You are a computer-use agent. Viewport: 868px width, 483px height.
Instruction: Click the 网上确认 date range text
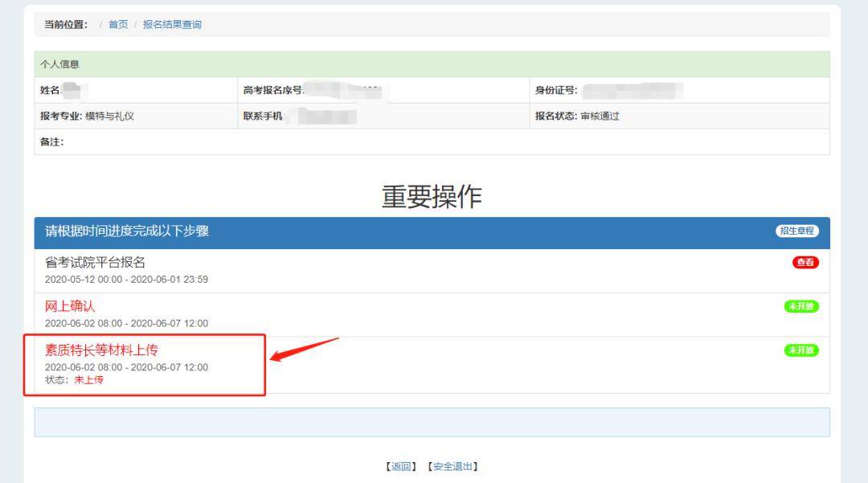pyautogui.click(x=126, y=323)
